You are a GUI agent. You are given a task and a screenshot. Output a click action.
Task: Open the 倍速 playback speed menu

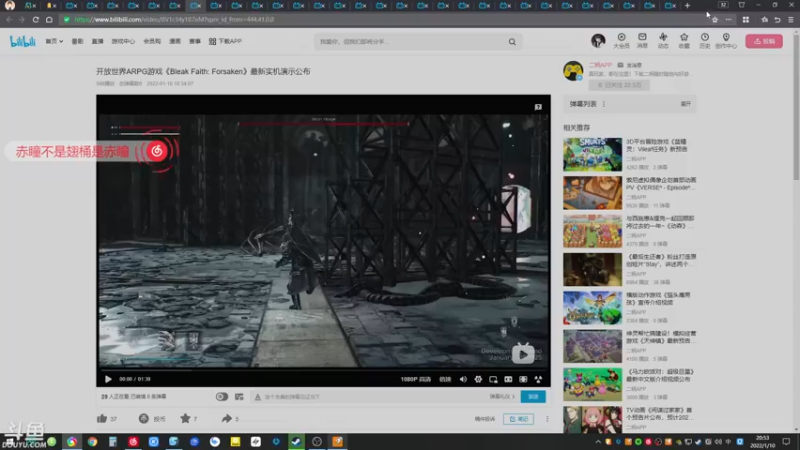click(x=445, y=379)
